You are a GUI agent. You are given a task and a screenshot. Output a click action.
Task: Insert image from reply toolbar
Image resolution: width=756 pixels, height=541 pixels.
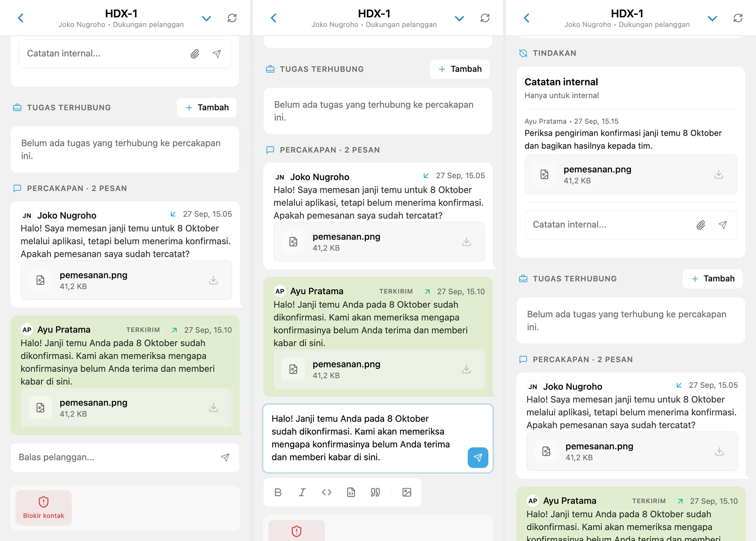[x=407, y=492]
